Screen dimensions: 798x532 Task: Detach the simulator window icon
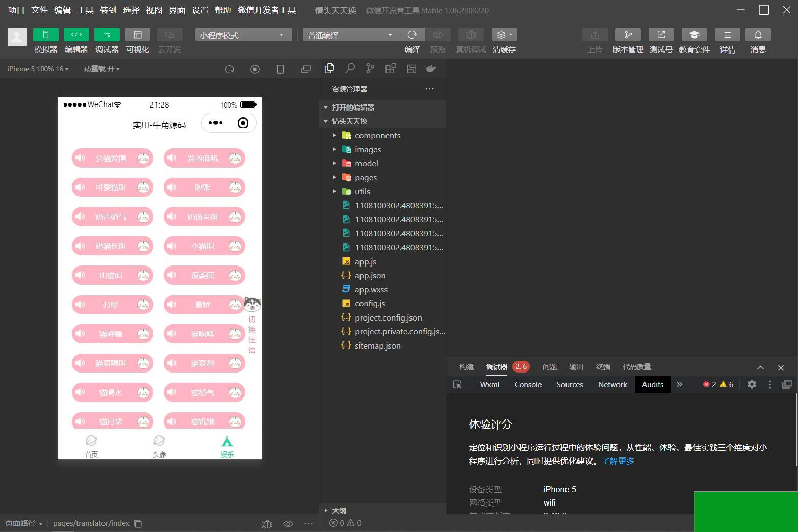tap(306, 69)
